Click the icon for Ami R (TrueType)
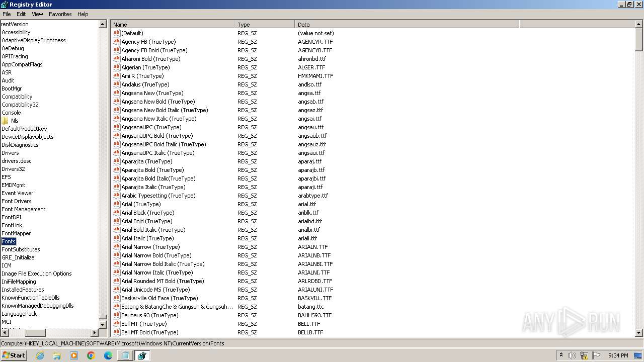This screenshot has width=644, height=362. click(116, 76)
